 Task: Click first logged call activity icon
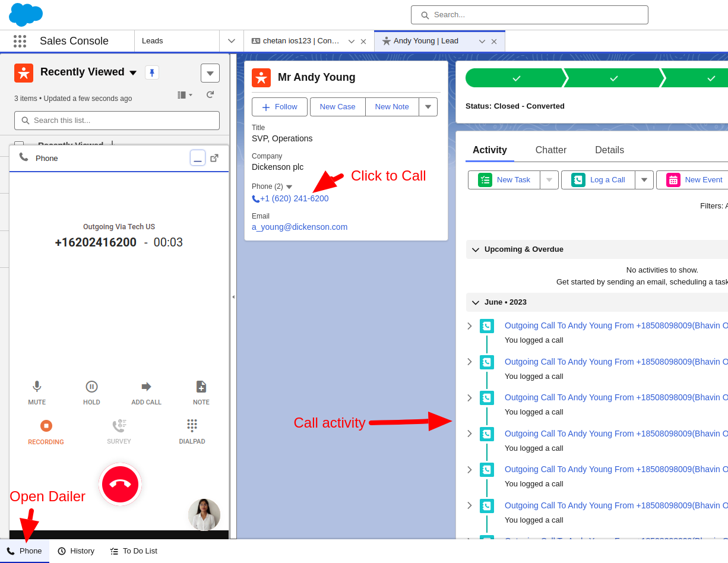pyautogui.click(x=487, y=326)
